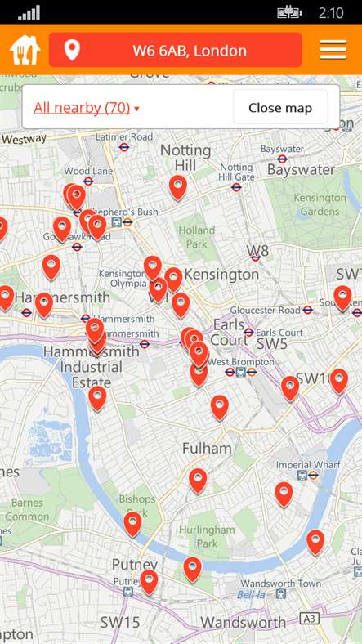
Task: Select pin near Wandsworth Town by river
Action: (315, 542)
